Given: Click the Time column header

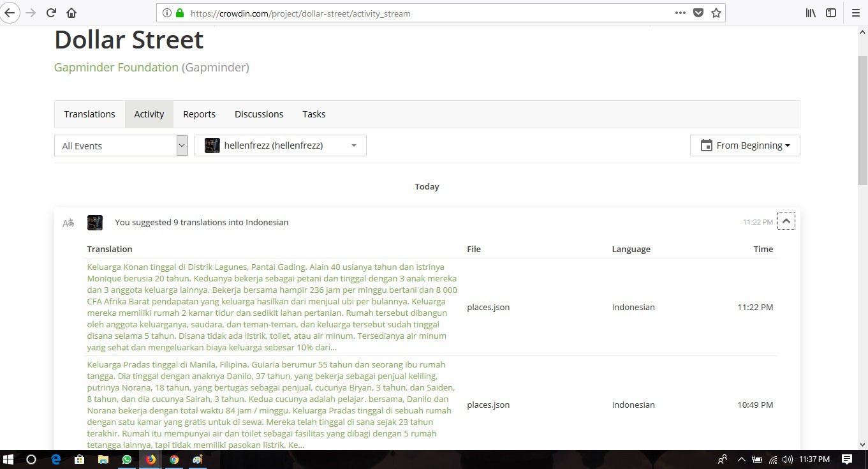Looking at the screenshot, I should tap(763, 249).
